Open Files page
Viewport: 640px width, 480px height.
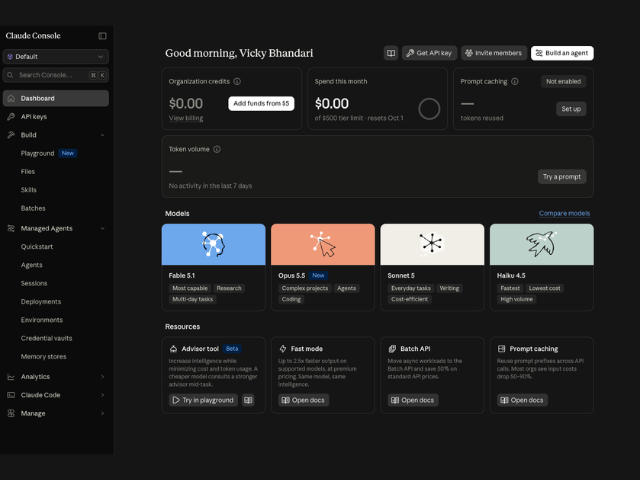28,172
